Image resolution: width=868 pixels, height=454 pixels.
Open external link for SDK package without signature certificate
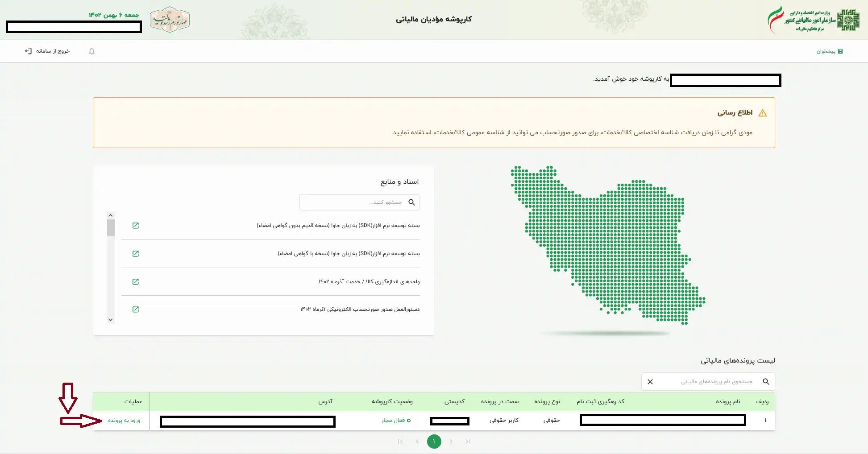(x=135, y=226)
